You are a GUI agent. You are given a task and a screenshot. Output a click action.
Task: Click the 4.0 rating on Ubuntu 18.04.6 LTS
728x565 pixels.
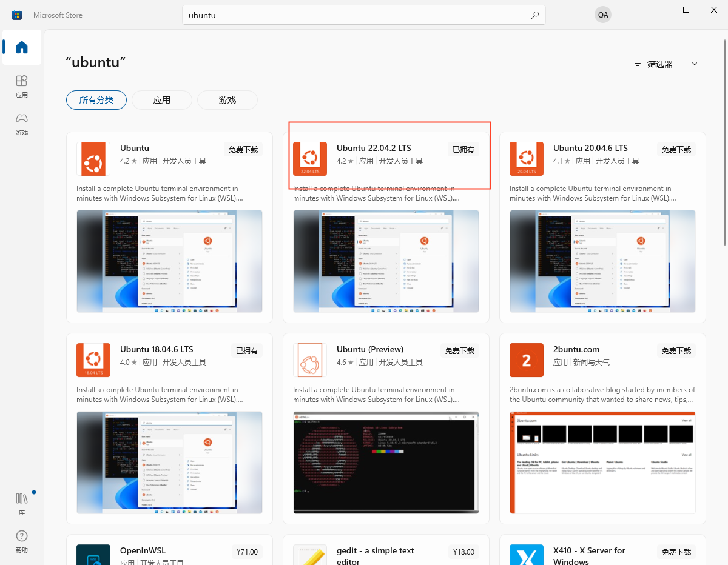pos(128,362)
